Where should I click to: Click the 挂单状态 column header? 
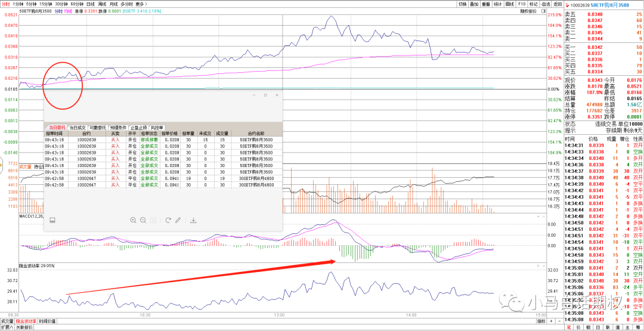[x=150, y=134]
